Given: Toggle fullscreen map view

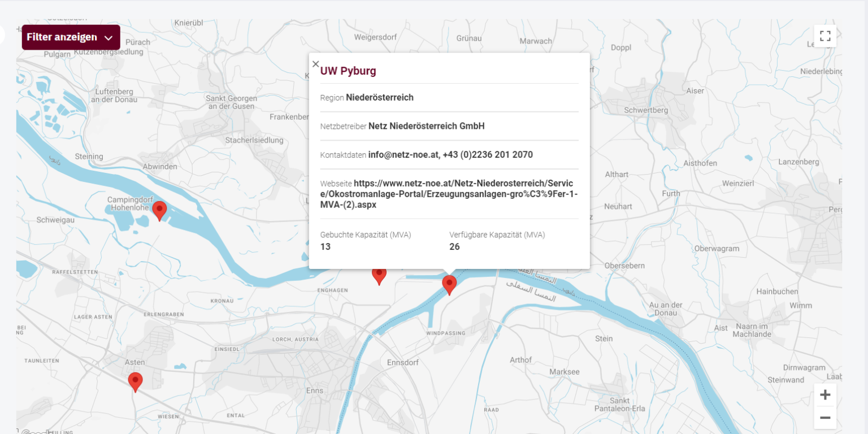Looking at the screenshot, I should (825, 36).
